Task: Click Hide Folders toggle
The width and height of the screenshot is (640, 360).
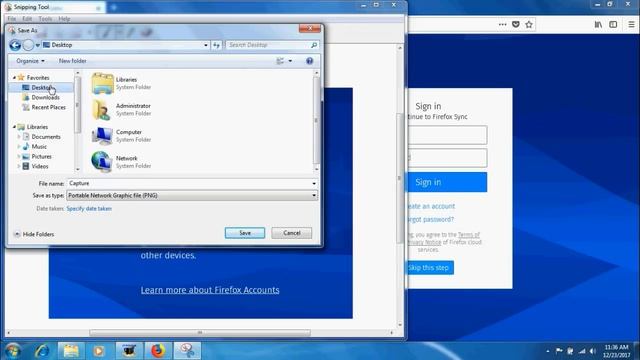Action: point(34,234)
